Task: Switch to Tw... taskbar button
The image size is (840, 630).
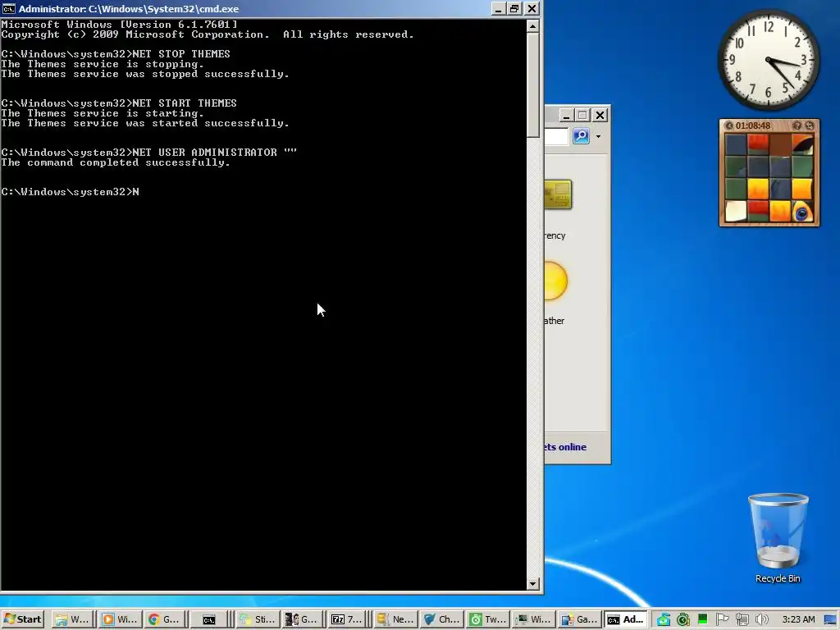Action: pos(487,619)
